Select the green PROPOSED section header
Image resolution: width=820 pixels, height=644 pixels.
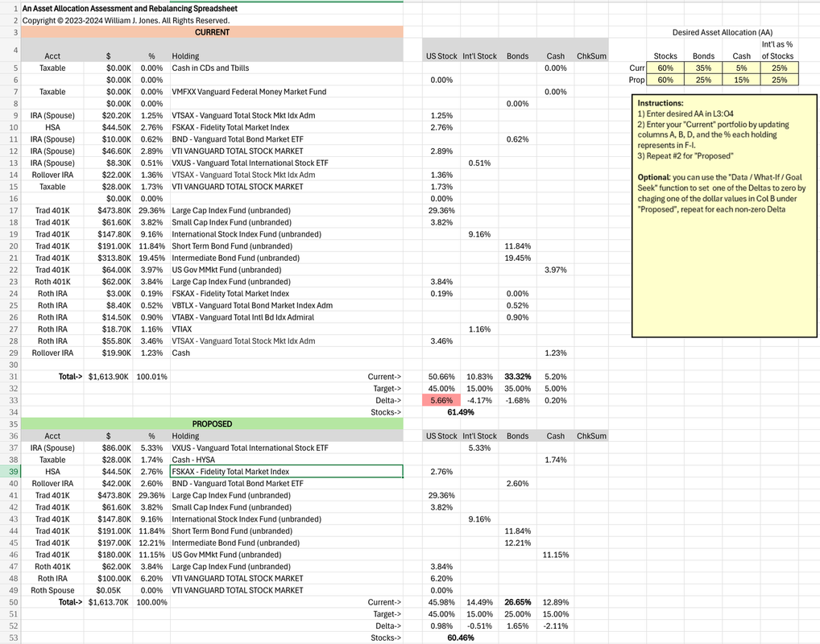coord(212,424)
